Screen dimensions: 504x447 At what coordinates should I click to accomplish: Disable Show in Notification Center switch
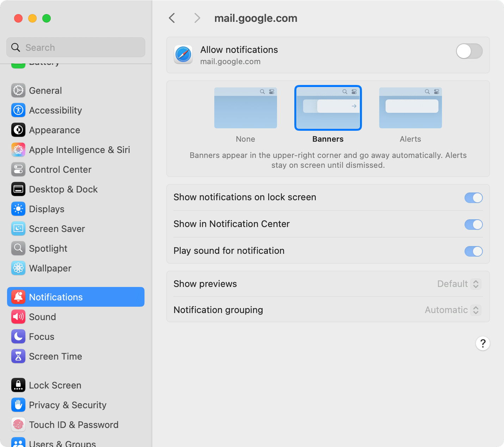473,225
